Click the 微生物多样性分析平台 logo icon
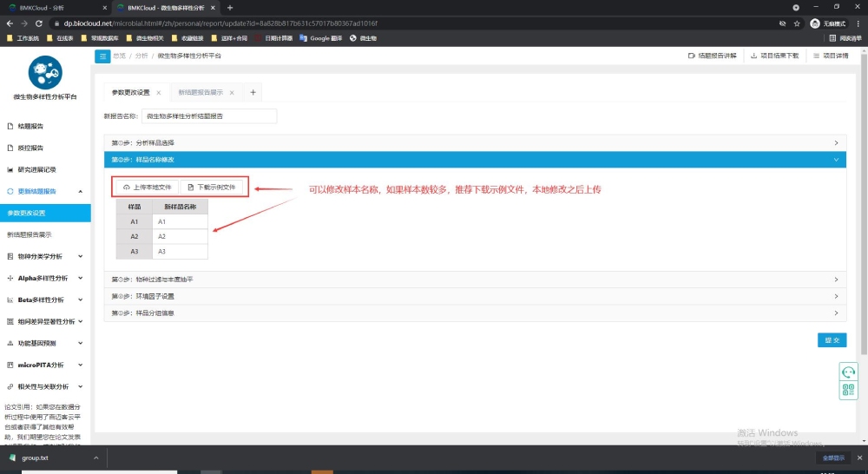868x474 pixels. (x=45, y=72)
